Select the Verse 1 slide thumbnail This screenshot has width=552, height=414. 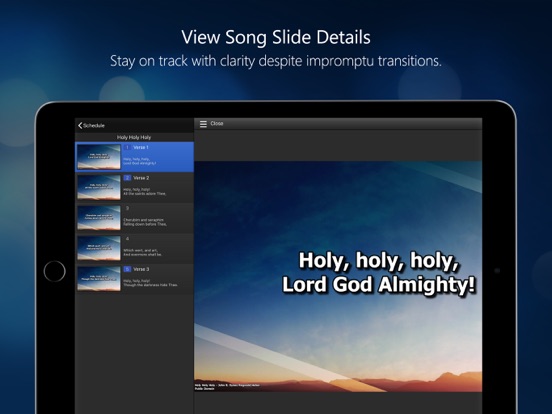click(99, 157)
